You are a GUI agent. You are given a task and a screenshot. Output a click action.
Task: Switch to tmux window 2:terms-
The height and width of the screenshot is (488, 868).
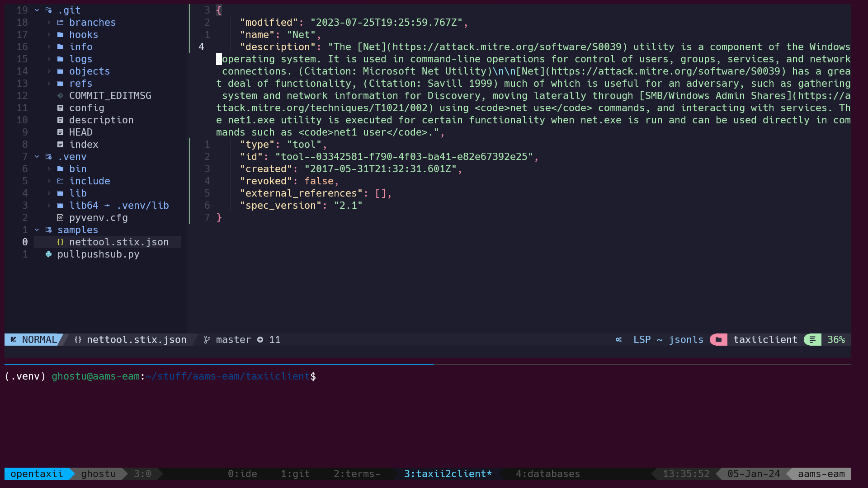coord(357,474)
